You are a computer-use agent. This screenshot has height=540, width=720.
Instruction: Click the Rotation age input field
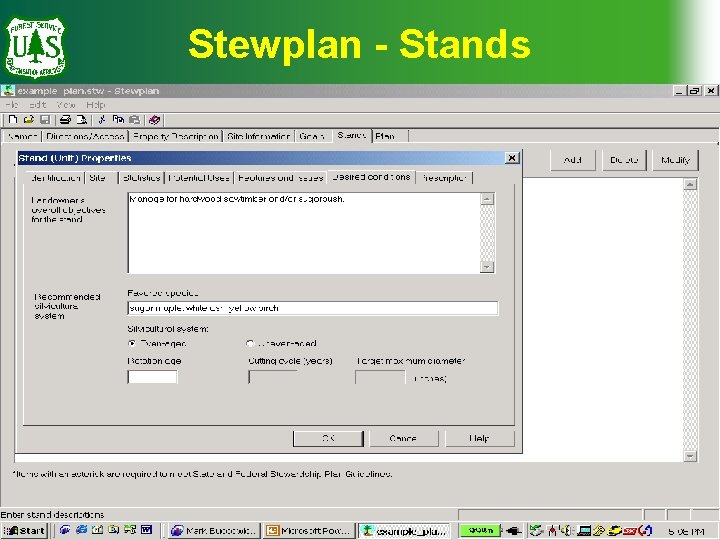tap(152, 377)
